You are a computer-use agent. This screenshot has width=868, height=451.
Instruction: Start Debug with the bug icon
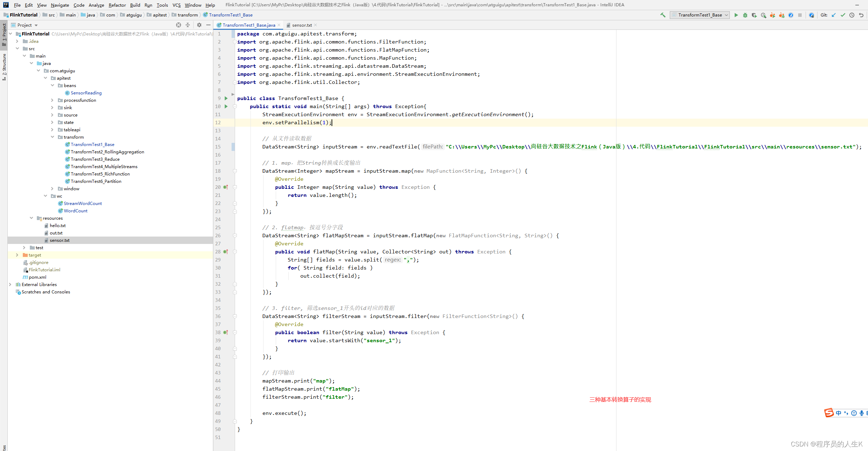point(745,15)
